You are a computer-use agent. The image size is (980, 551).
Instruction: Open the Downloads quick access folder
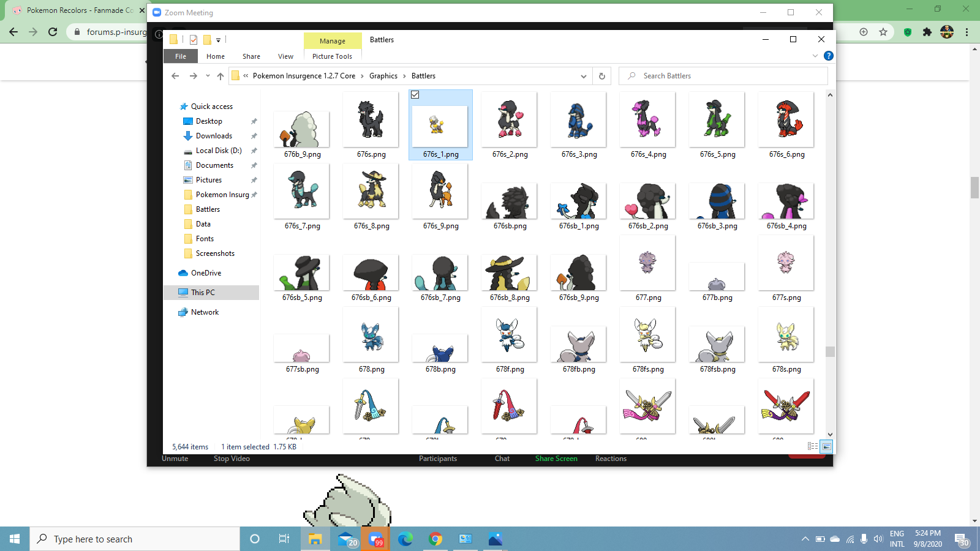(214, 136)
